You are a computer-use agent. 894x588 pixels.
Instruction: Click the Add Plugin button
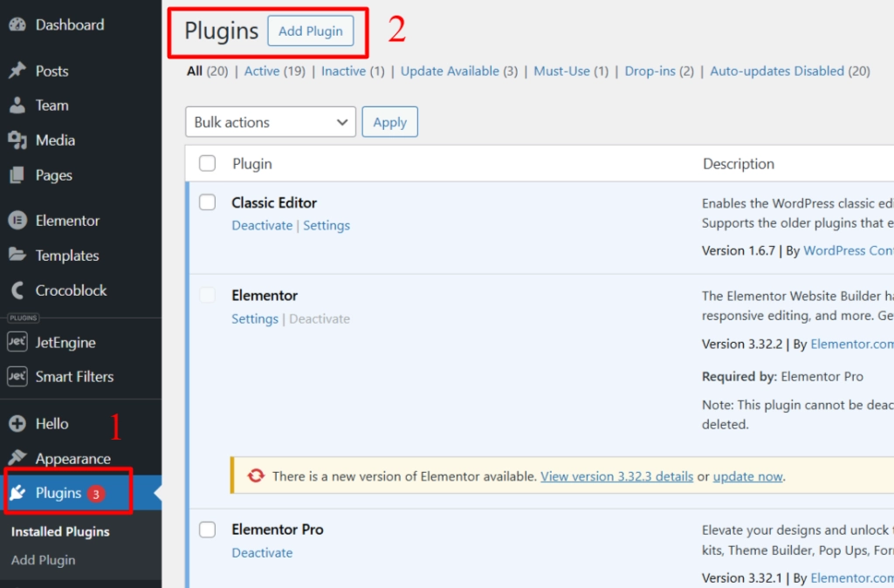pos(311,31)
